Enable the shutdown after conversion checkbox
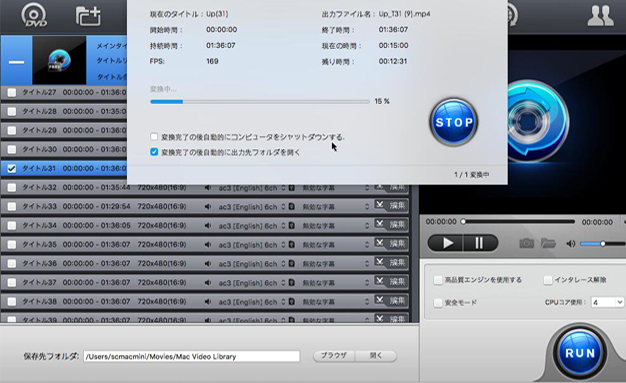This screenshot has width=626, height=383. (154, 137)
